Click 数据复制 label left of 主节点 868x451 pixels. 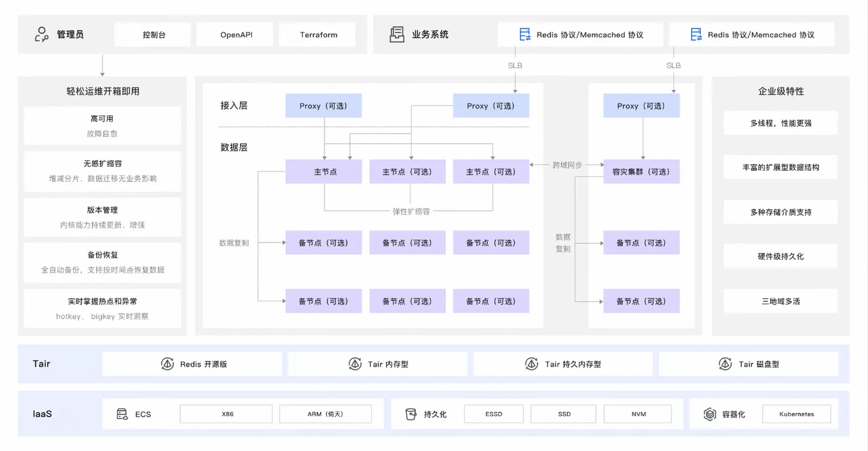coord(234,243)
